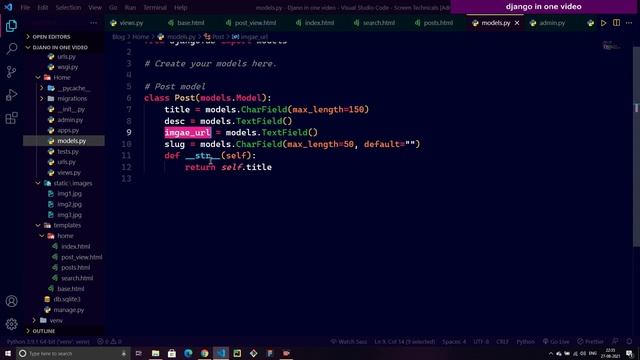The height and width of the screenshot is (360, 640).
Task: Open the Search view in the activity bar
Action: coord(11,49)
